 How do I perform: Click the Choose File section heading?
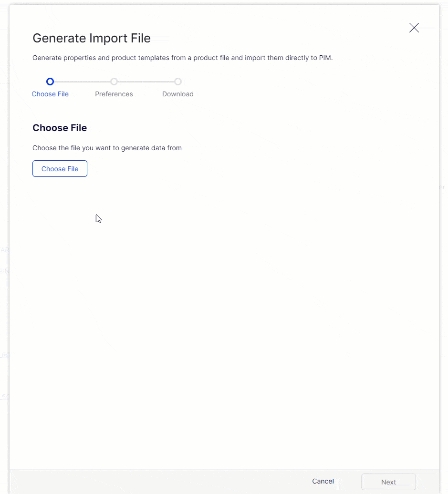coord(60,128)
